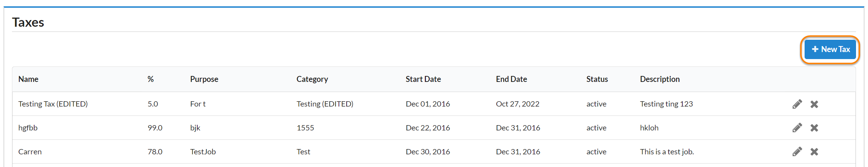
Task: Click the Description column header
Action: click(x=659, y=79)
